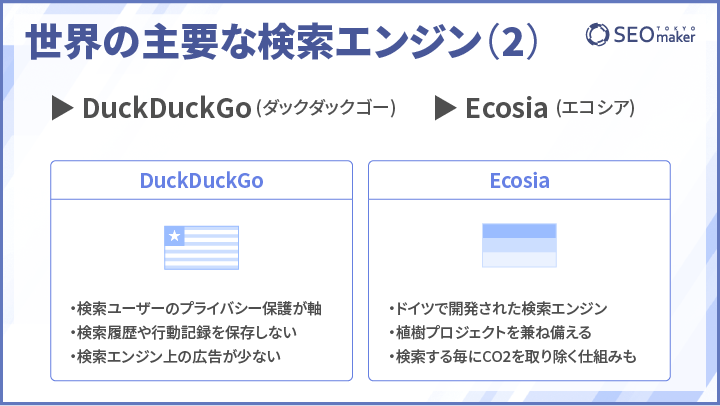The width and height of the screenshot is (720, 406).
Task: Click the large Ecosia heading text
Action: click(506, 108)
